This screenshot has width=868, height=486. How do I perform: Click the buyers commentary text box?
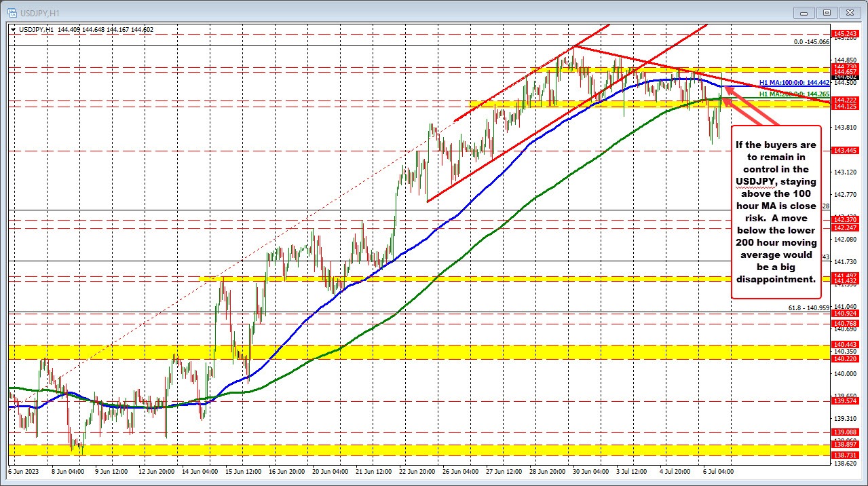[x=776, y=210]
